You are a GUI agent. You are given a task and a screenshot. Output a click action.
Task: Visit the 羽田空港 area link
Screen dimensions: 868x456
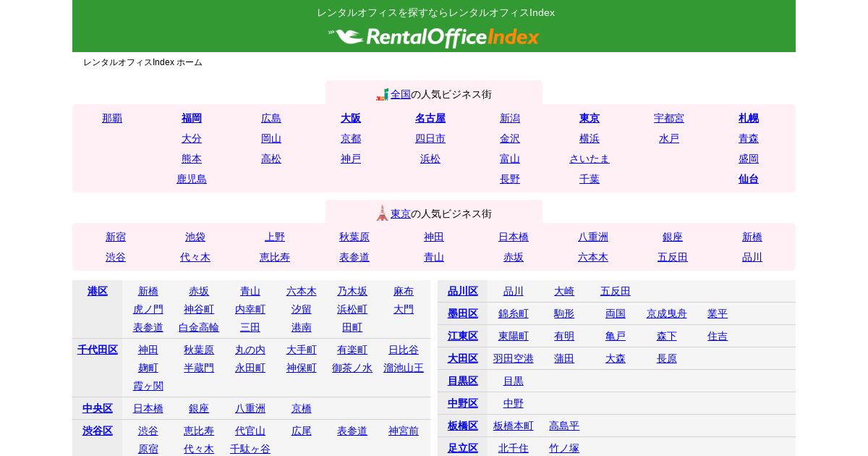(514, 358)
